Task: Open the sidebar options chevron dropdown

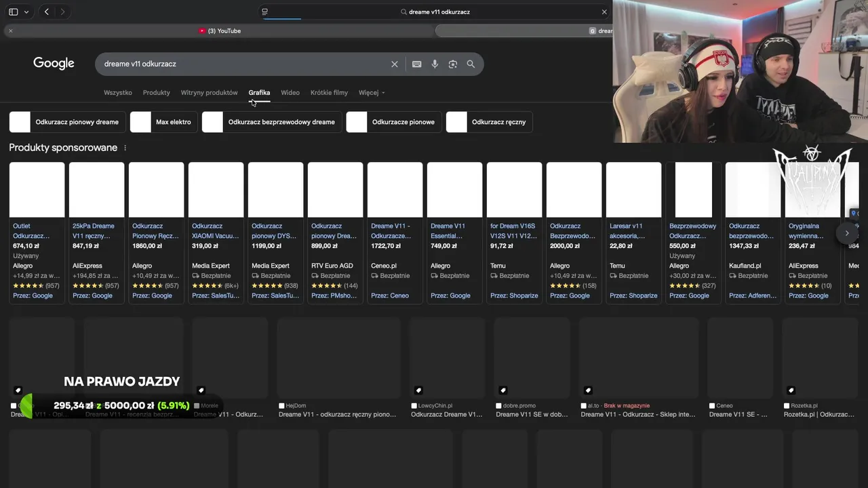Action: [26, 12]
